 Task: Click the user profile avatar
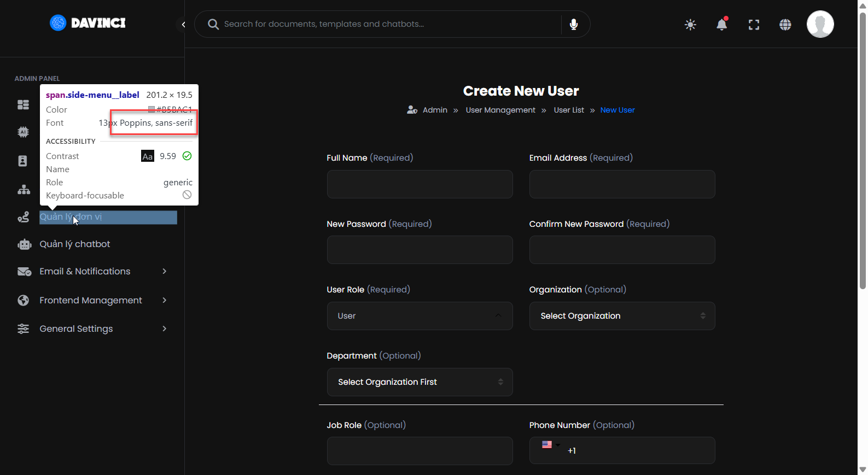coord(820,25)
